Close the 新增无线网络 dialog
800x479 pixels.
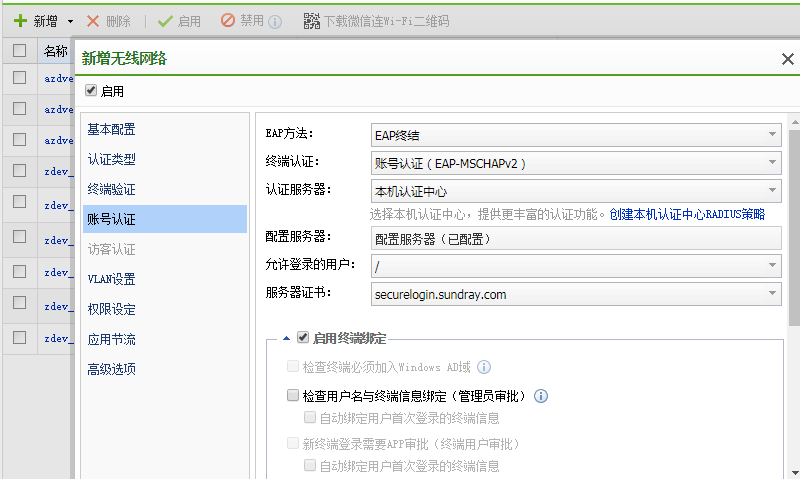[787, 59]
